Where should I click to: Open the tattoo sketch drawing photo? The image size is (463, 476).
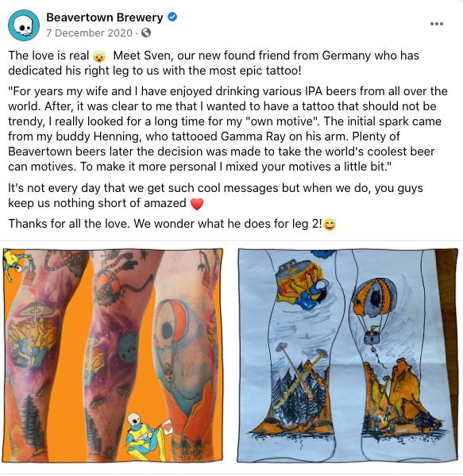348,355
